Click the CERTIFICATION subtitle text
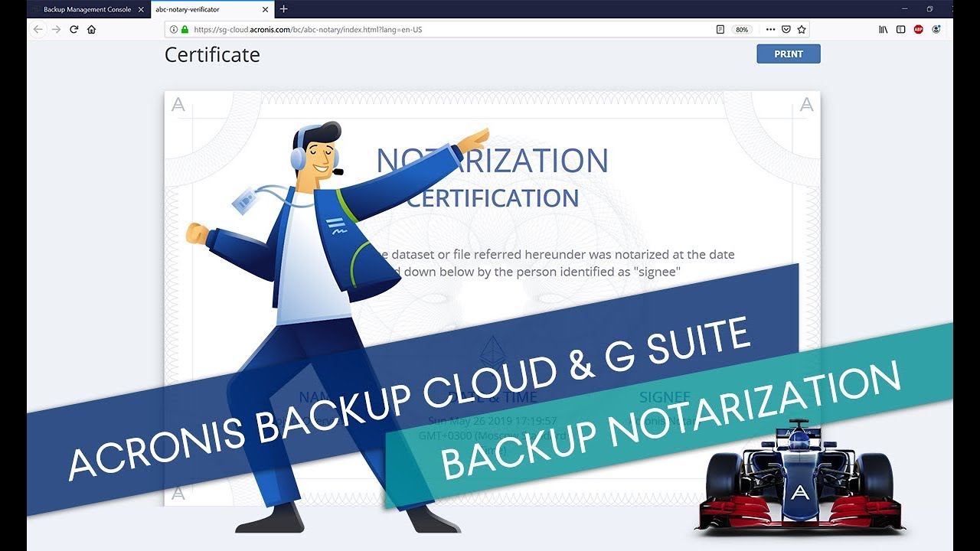980x551 pixels. click(x=492, y=198)
